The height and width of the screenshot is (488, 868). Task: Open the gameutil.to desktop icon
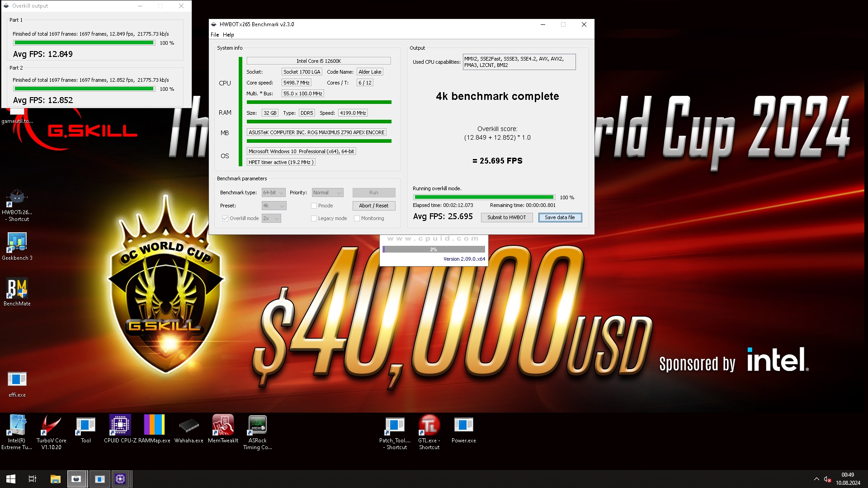pyautogui.click(x=17, y=116)
